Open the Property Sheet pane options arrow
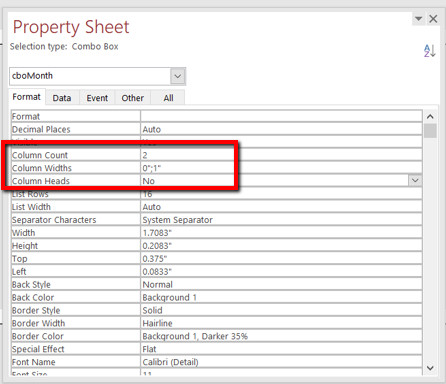446x384 pixels. pos(418,19)
